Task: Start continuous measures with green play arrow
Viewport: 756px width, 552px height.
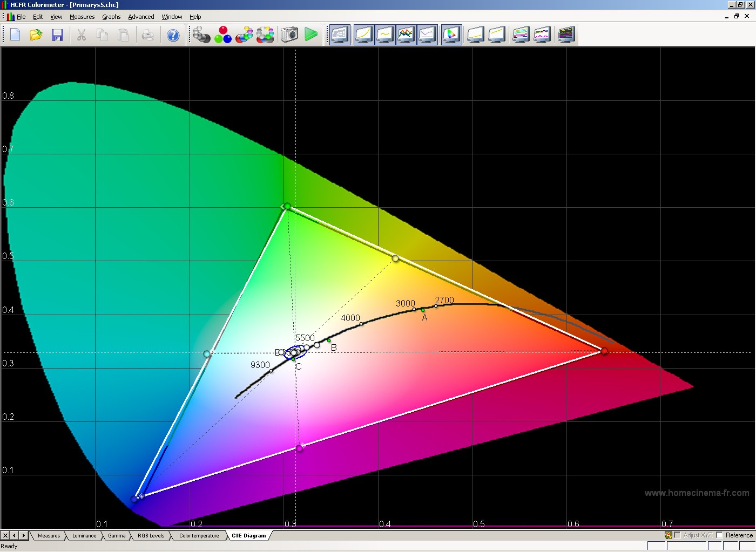Action: pos(311,35)
